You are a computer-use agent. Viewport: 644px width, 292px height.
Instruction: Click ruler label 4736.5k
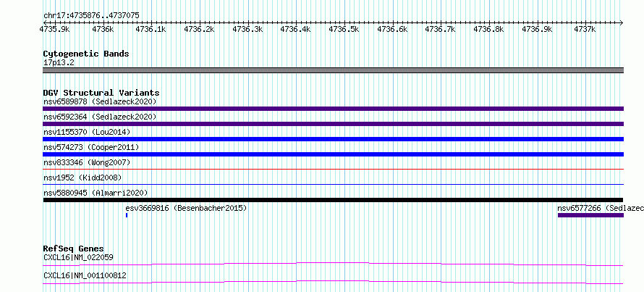coord(344,29)
